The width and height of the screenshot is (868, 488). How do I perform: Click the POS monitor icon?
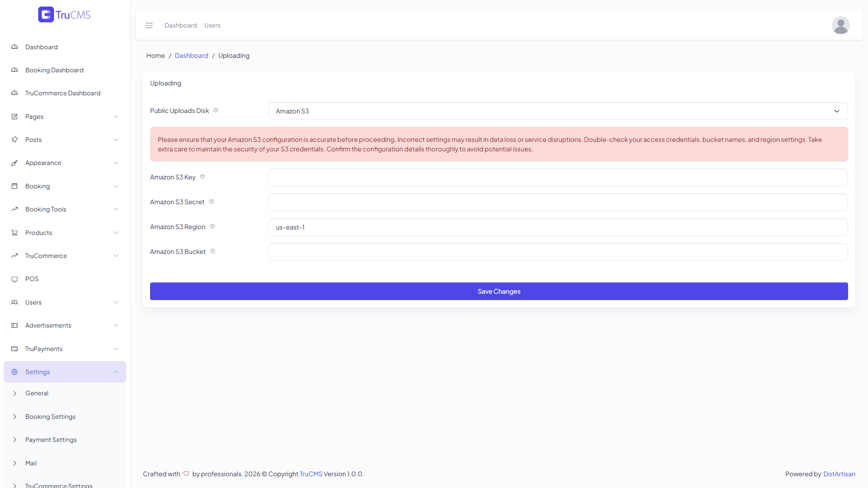pyautogui.click(x=14, y=279)
